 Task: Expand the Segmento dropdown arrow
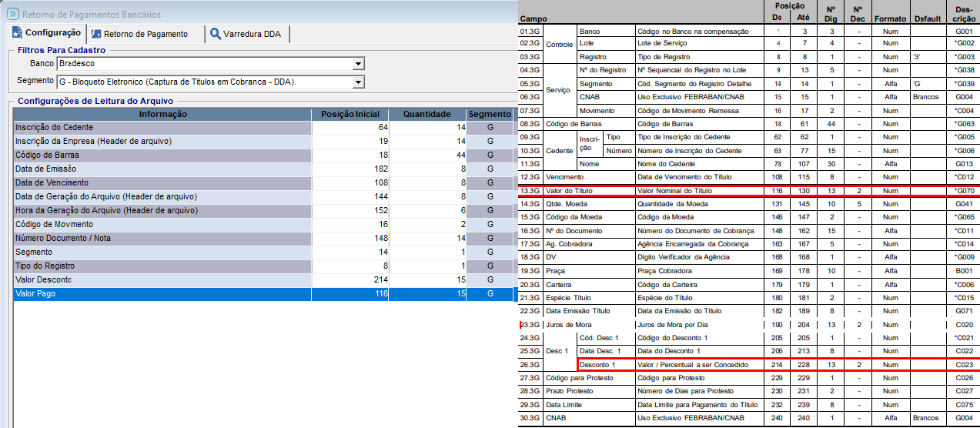358,82
